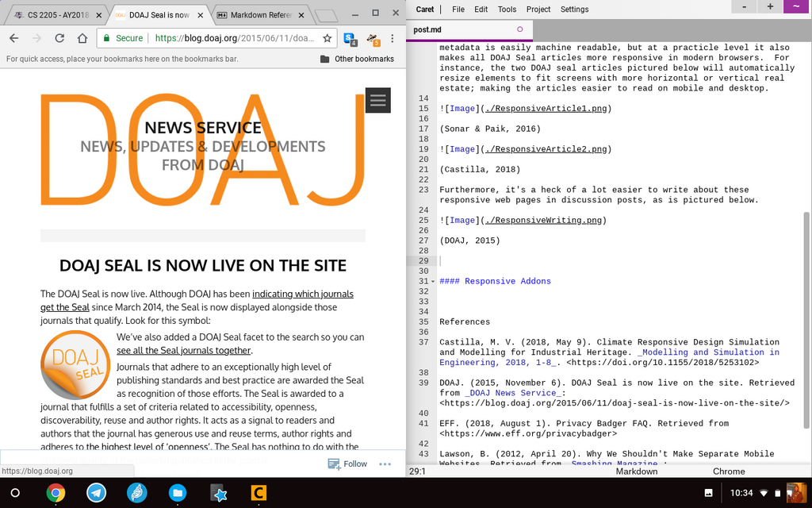This screenshot has height=508, width=812.
Task: Click the Markdown syntax mode selector
Action: [637, 471]
